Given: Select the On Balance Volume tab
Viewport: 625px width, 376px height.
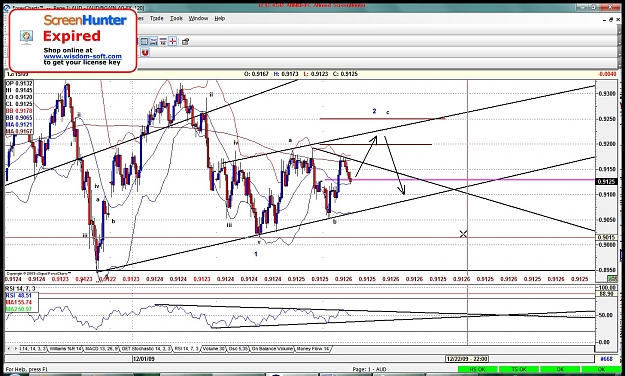Looking at the screenshot, I should pos(272,349).
